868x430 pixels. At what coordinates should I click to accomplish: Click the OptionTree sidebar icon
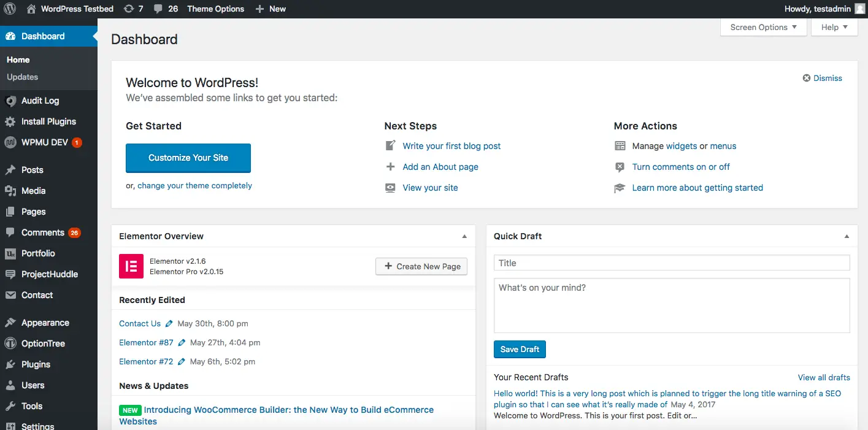tap(10, 344)
